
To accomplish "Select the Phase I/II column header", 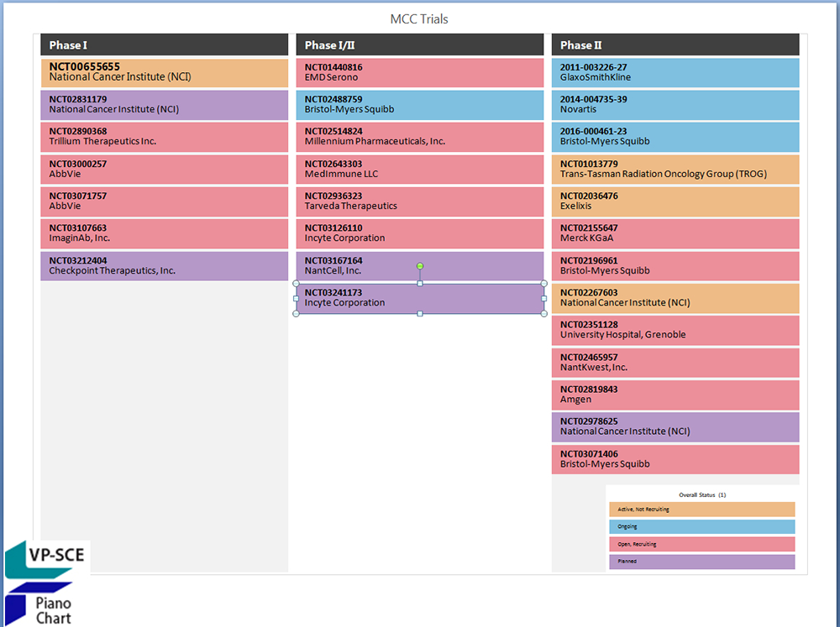I will 420,45.
